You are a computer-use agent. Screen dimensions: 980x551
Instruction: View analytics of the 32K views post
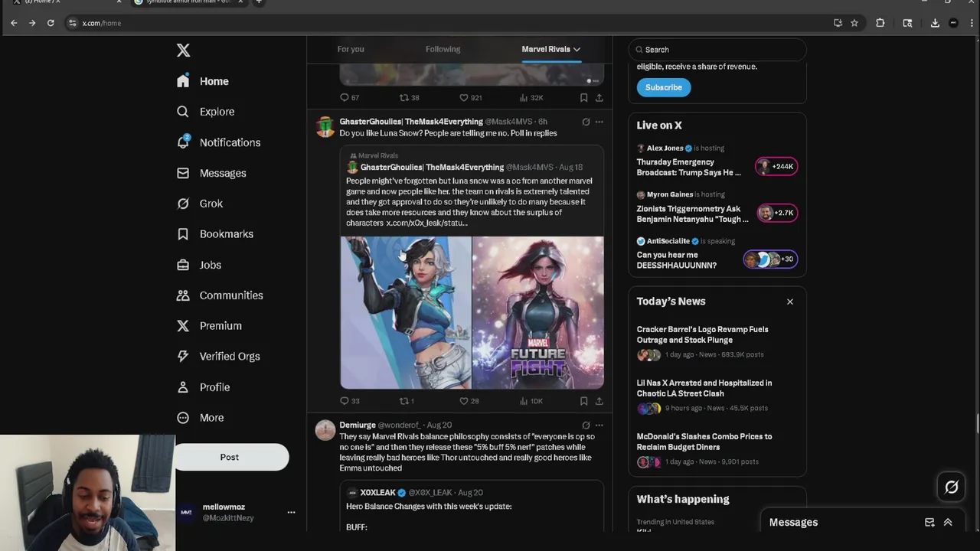coord(531,98)
